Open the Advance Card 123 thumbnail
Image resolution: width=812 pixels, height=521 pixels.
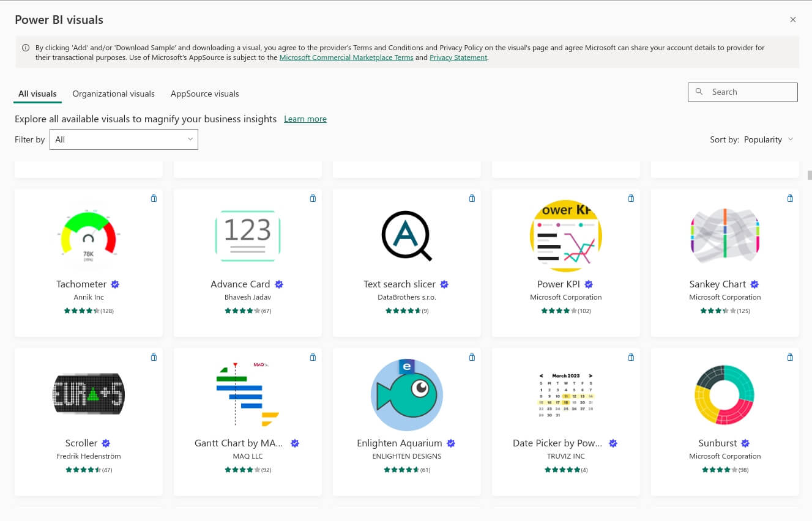[248, 236]
